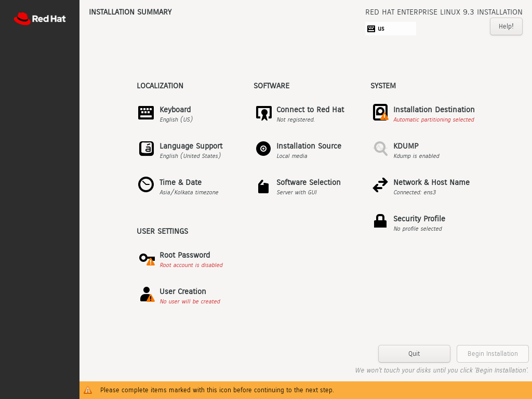Screen dimensions: 532x399
Task: Click the "Connected: ens3" status text
Action: click(415, 192)
